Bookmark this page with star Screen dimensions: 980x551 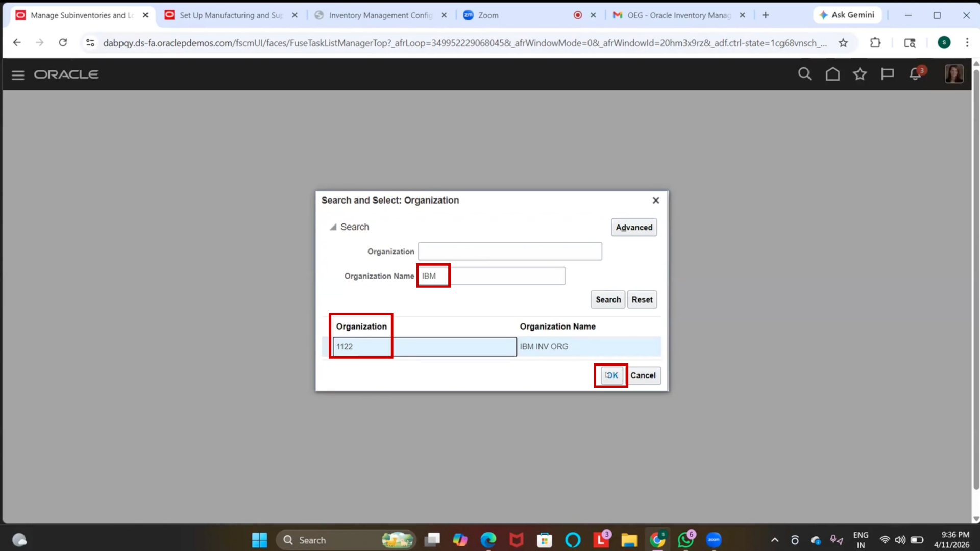pyautogui.click(x=843, y=43)
